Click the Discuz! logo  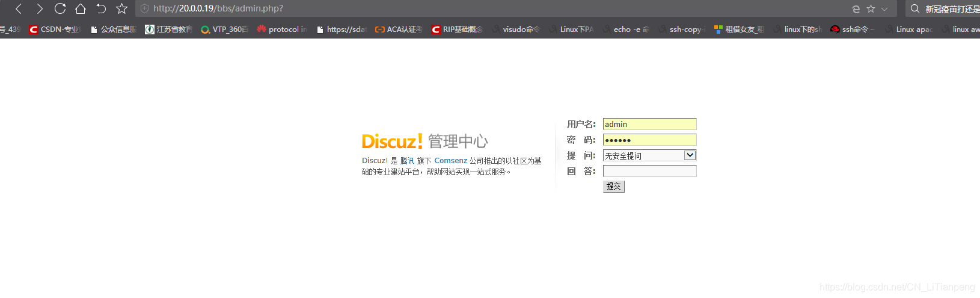pos(392,141)
